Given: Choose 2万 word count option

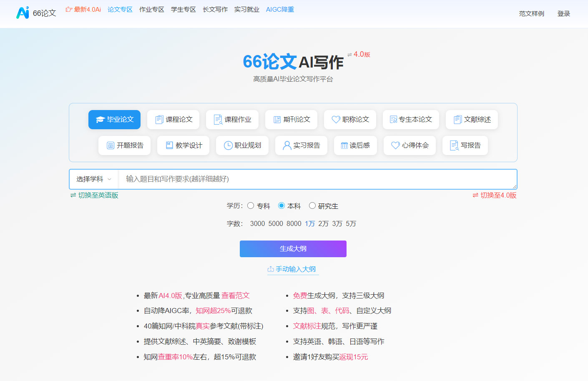Looking at the screenshot, I should click(x=324, y=224).
